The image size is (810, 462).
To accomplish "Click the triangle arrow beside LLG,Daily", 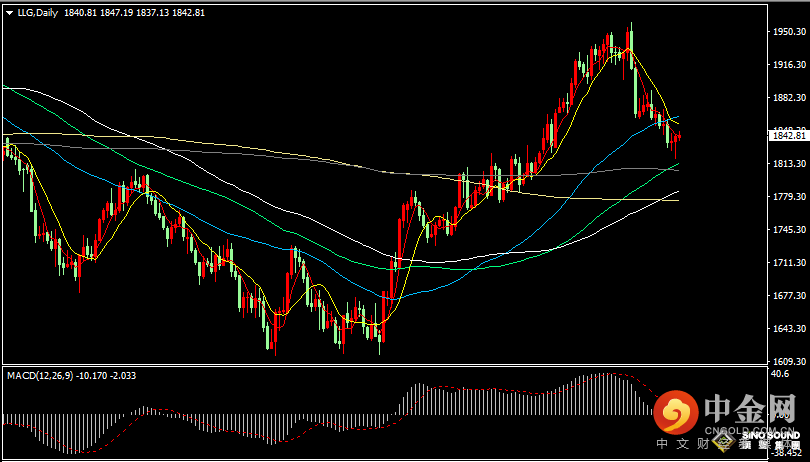I will coord(9,11).
